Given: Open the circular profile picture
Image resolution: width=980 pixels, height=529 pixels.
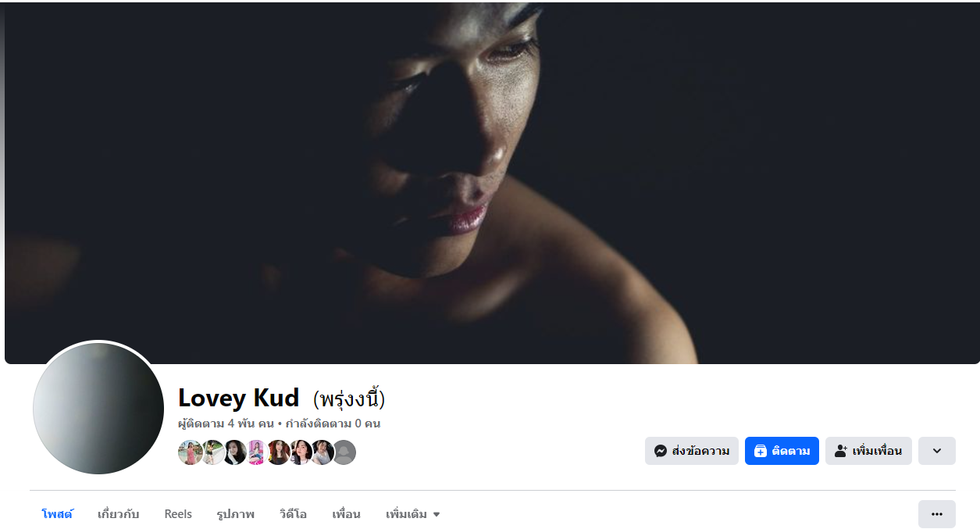Looking at the screenshot, I should [x=98, y=408].
